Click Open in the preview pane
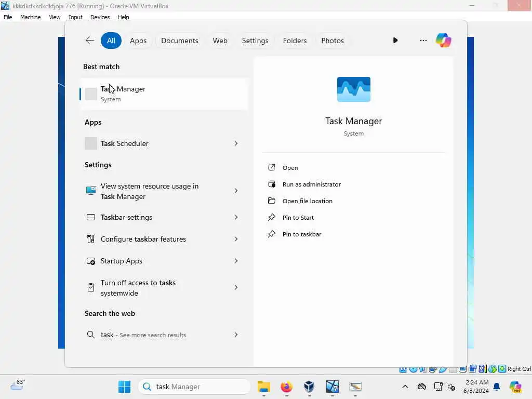Viewport: 532px width, 399px height. tap(290, 168)
